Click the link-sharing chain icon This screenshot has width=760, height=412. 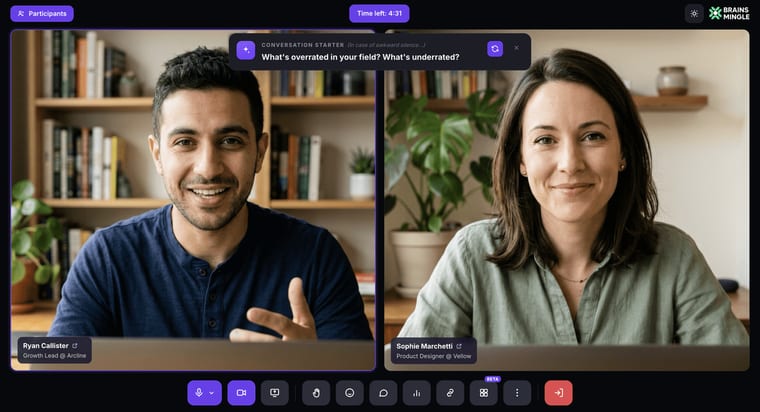(x=450, y=393)
